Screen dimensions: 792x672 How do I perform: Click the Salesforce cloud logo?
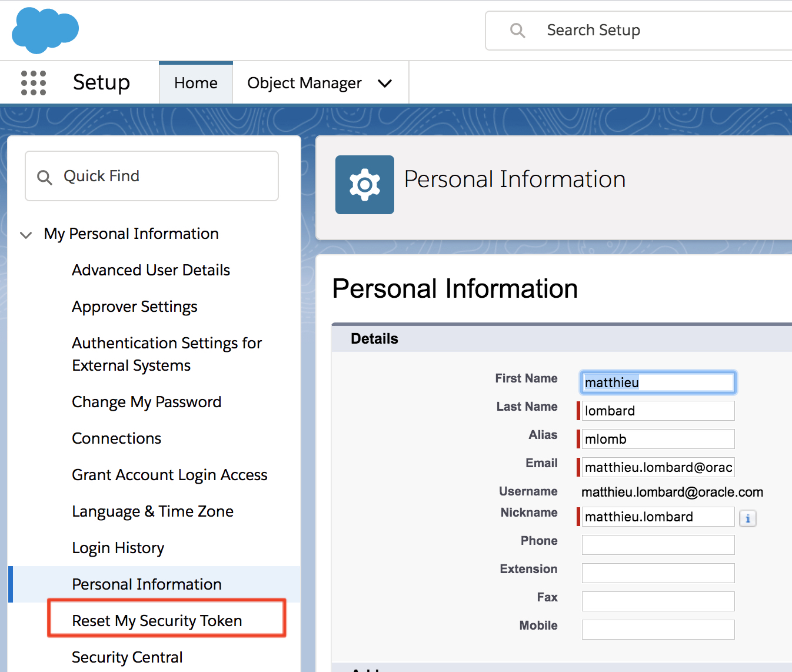point(45,31)
